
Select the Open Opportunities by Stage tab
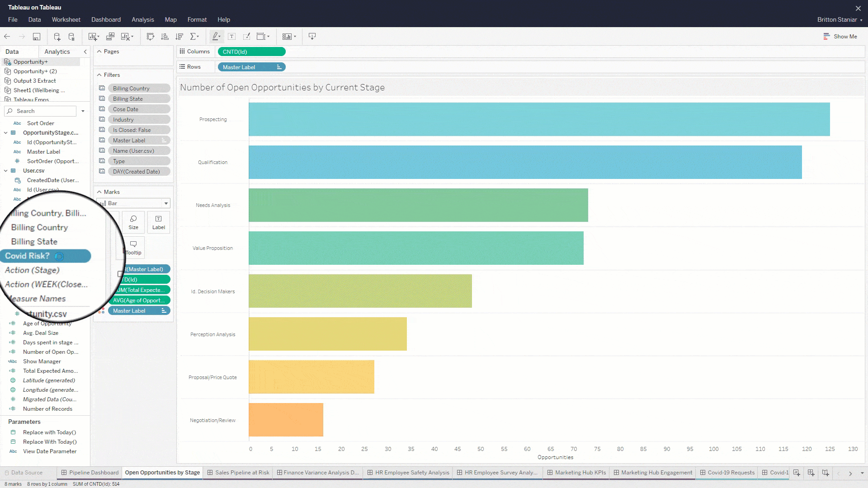pos(162,472)
